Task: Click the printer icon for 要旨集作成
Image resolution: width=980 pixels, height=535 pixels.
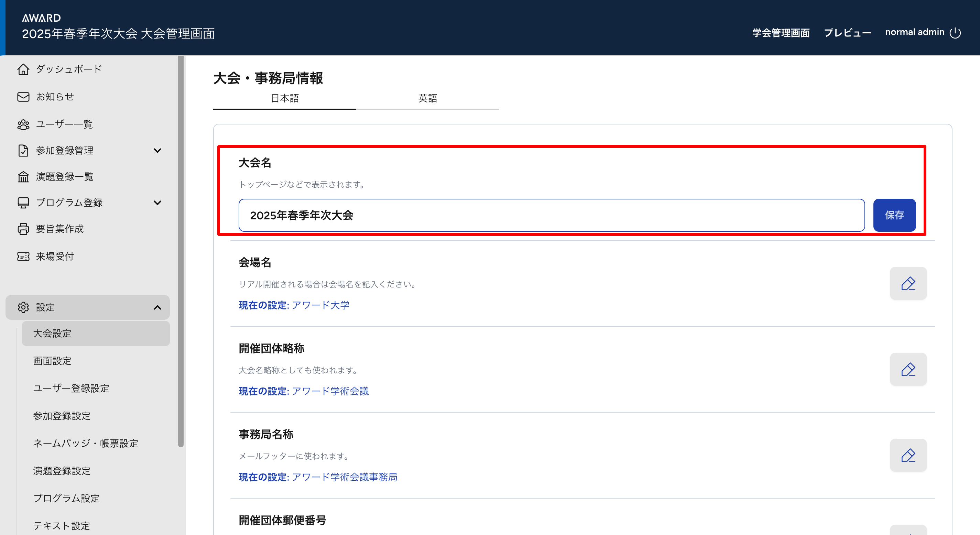Action: click(23, 229)
